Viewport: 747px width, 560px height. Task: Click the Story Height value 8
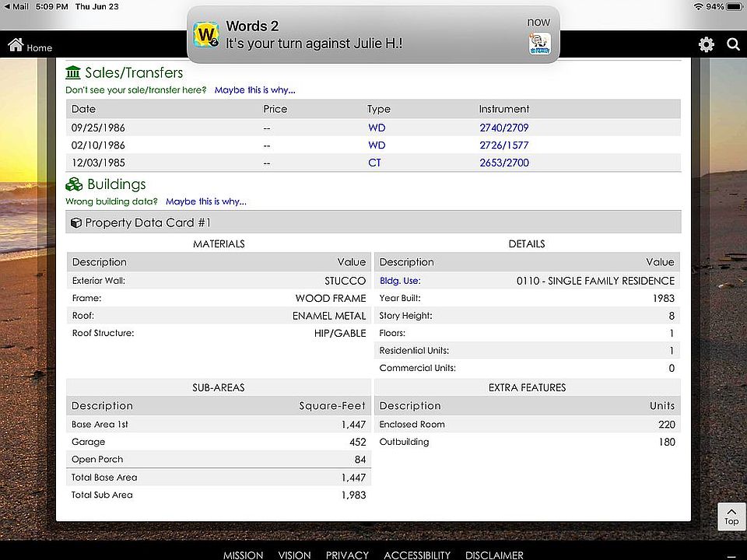coord(672,317)
